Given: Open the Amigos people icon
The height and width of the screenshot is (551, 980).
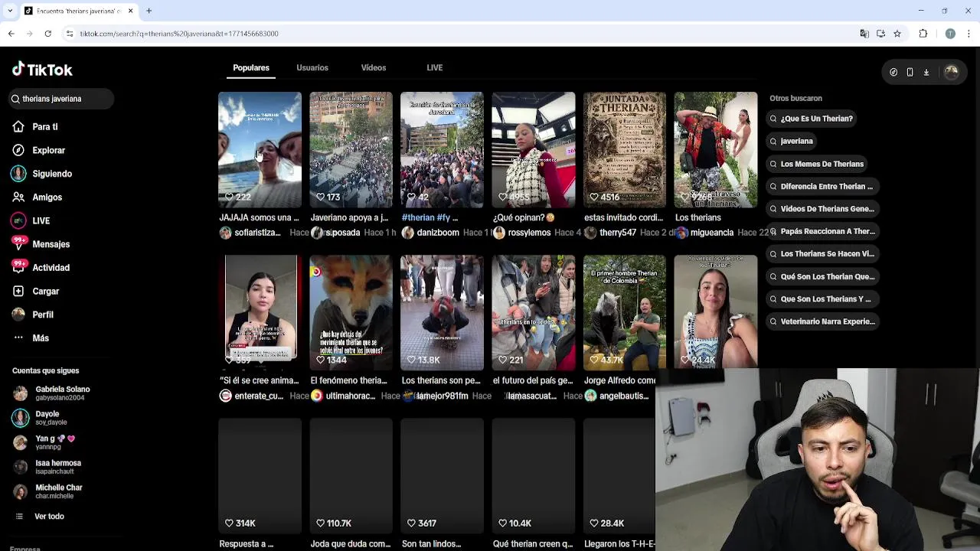Looking at the screenshot, I should point(18,197).
